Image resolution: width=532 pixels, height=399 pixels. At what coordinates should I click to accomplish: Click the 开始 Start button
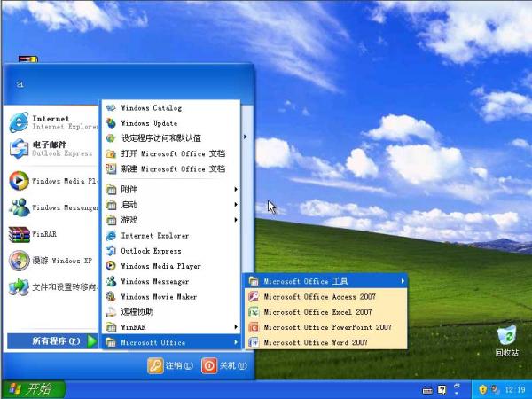point(34,389)
